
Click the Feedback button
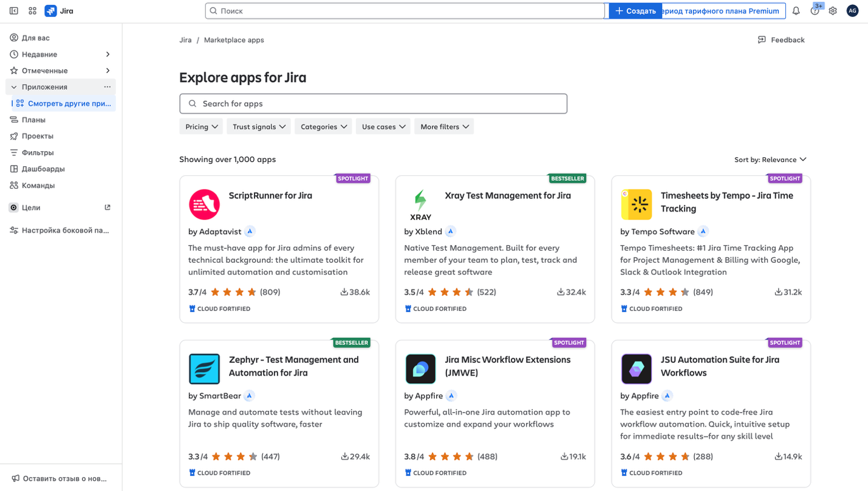pos(781,40)
